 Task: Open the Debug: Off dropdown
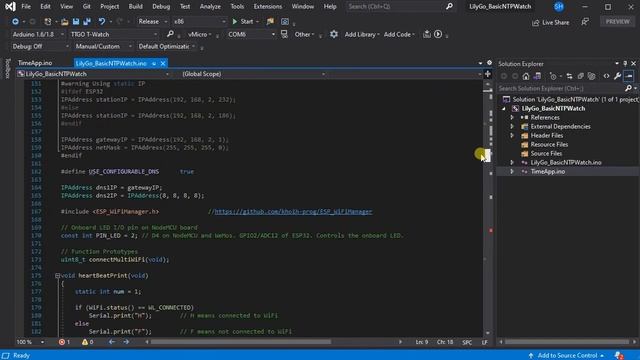pos(40,47)
